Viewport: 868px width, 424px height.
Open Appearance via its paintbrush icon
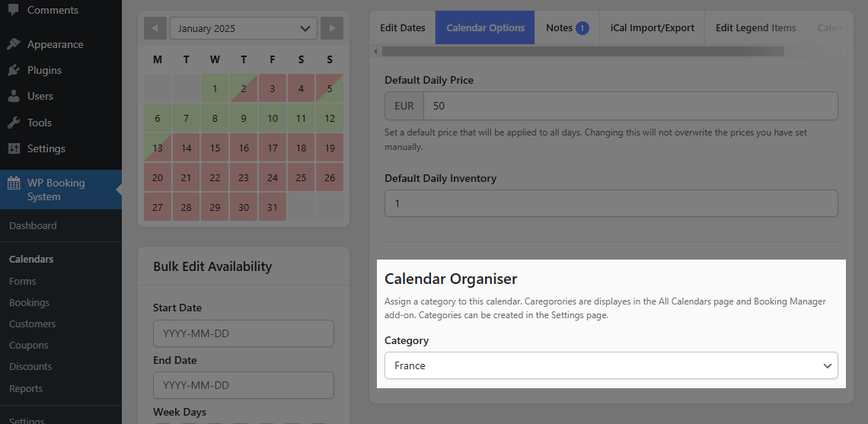coord(14,44)
